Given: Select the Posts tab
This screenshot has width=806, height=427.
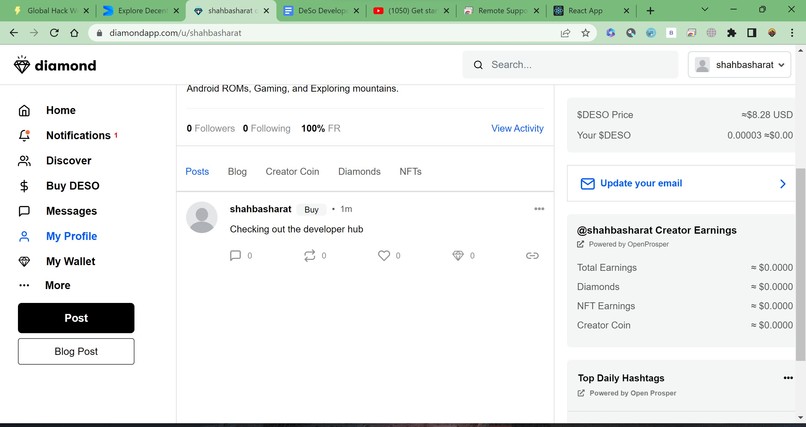Looking at the screenshot, I should [x=197, y=172].
